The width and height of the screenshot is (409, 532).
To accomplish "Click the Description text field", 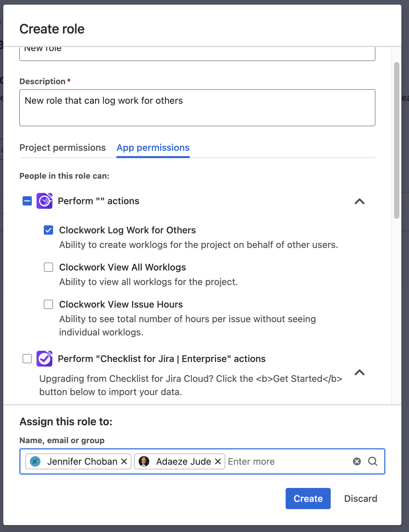I will tap(197, 108).
